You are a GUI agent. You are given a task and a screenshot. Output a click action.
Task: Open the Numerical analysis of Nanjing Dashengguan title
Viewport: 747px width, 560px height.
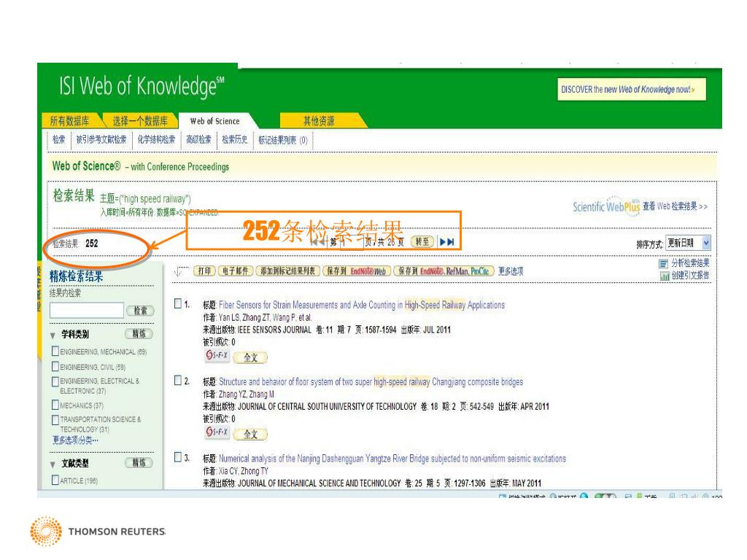[x=392, y=459]
